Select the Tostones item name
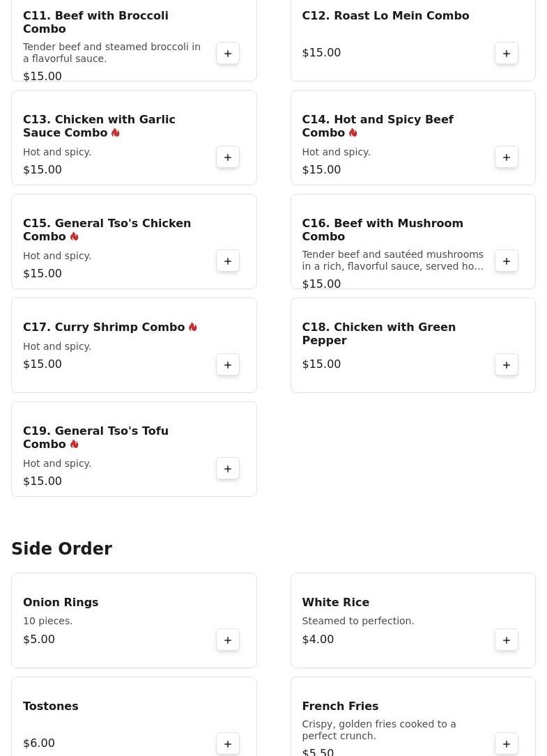Viewport: 547px width, 756px height. (x=51, y=707)
